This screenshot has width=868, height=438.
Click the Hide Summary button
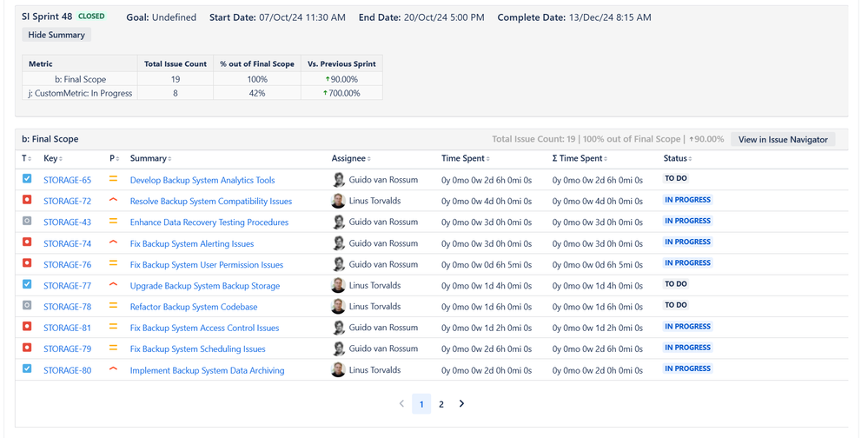point(56,35)
